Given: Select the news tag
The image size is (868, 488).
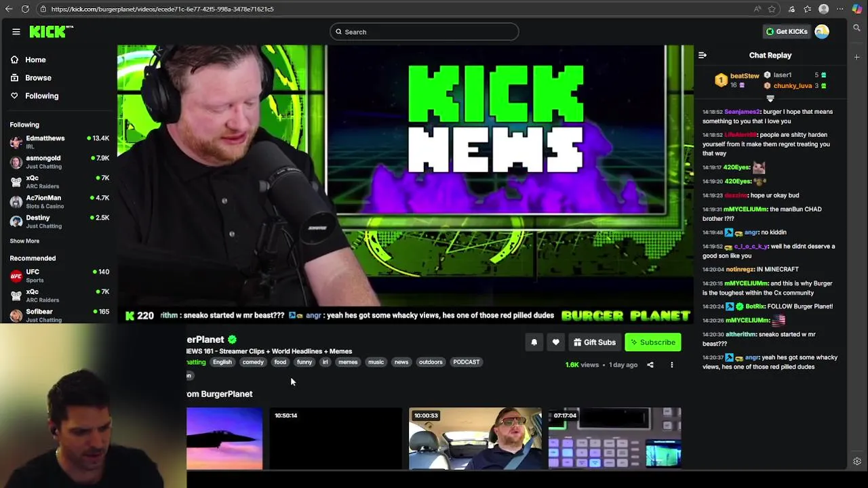Looking at the screenshot, I should (401, 362).
